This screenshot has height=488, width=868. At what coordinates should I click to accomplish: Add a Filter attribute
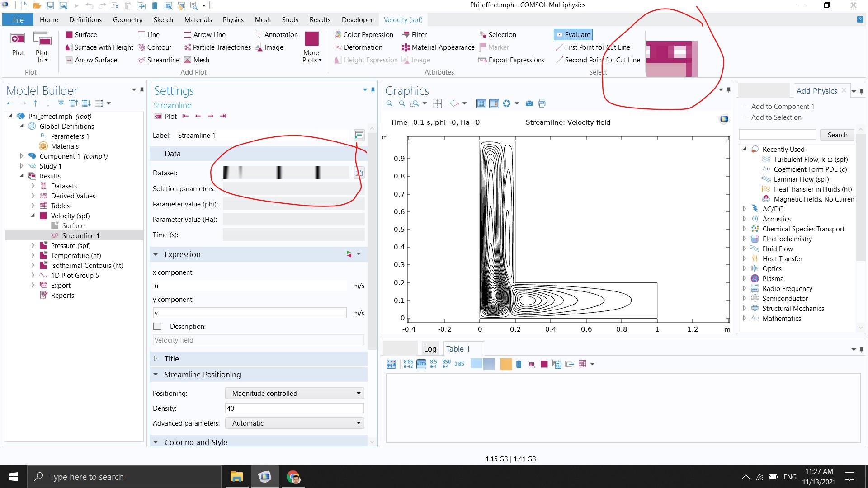coord(415,35)
